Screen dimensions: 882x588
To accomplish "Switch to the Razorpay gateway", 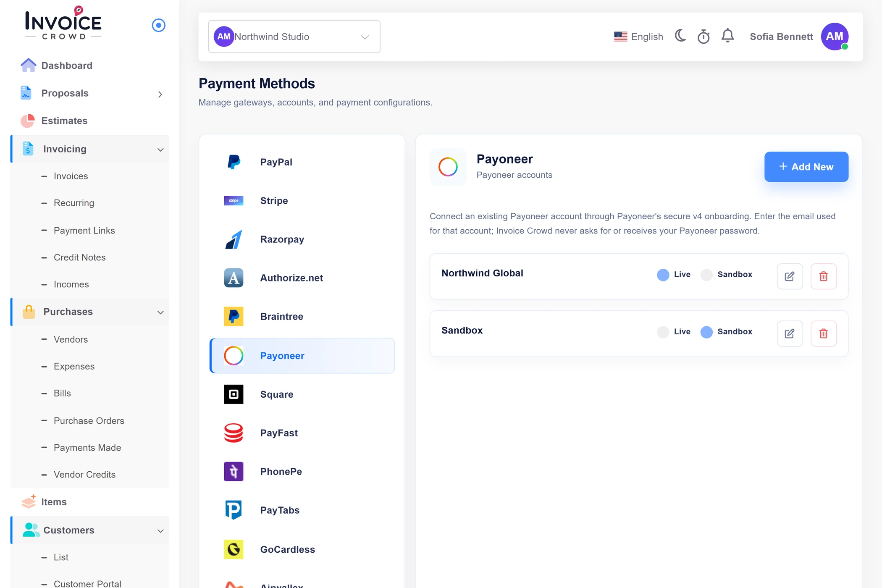I will point(302,239).
